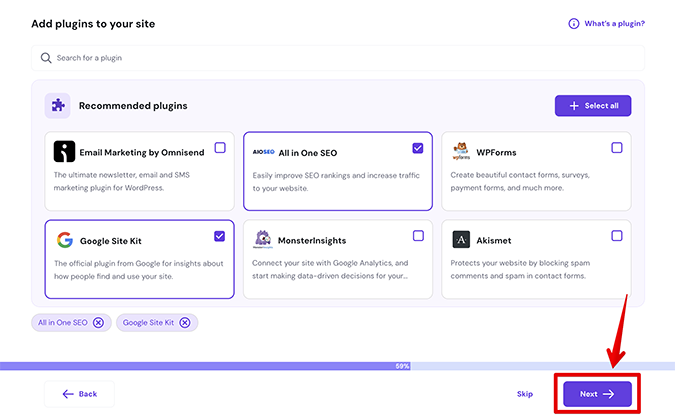
Task: Click the Recommended plugins heading
Action: [133, 105]
